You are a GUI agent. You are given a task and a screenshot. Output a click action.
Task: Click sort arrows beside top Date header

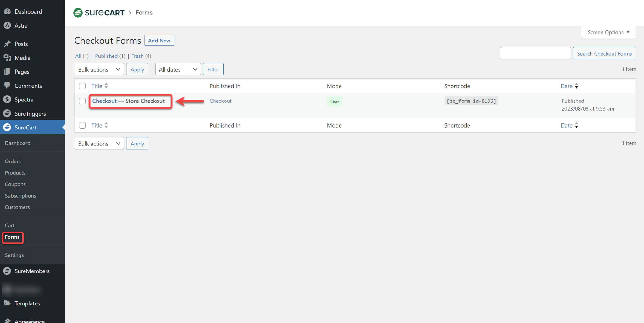(576, 86)
